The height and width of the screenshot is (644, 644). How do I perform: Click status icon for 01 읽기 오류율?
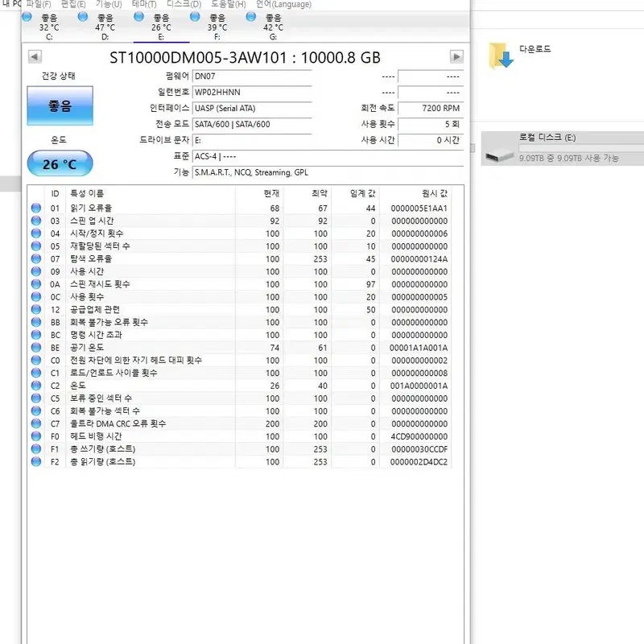(x=36, y=208)
